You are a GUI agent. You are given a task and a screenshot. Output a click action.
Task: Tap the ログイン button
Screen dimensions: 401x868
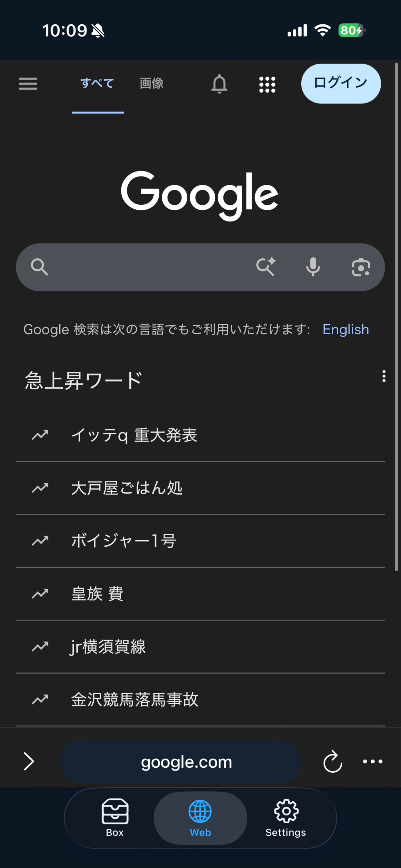[341, 83]
